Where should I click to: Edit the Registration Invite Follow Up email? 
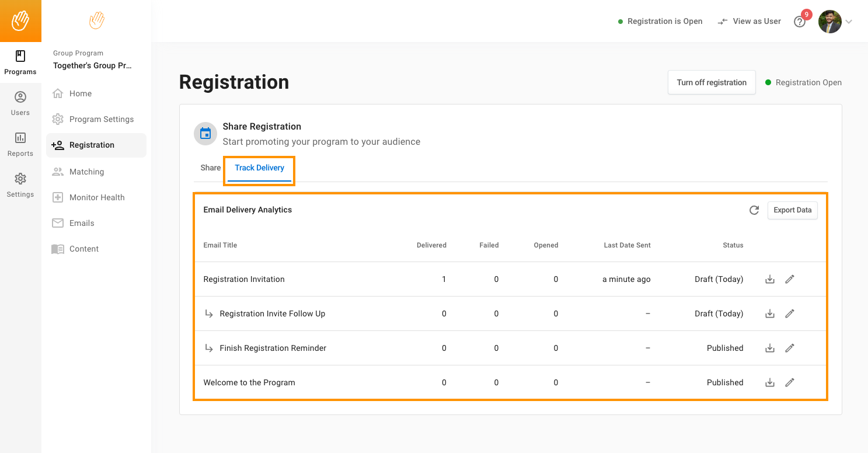point(790,313)
